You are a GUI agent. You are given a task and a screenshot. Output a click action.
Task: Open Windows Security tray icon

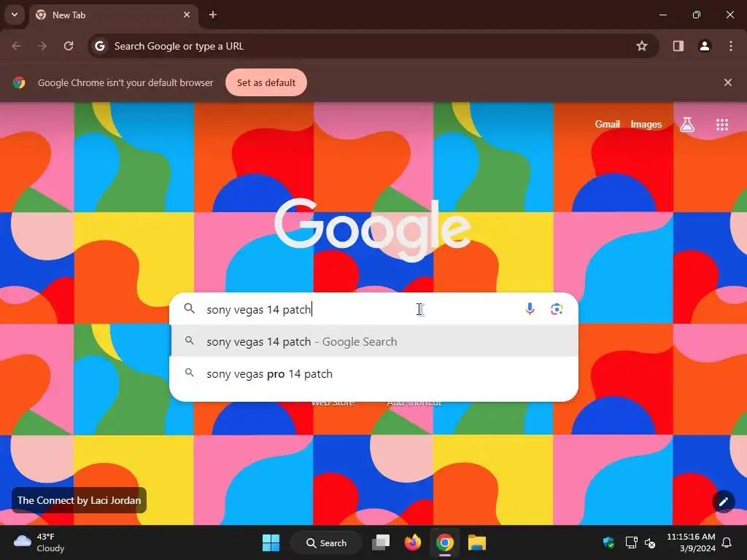608,542
